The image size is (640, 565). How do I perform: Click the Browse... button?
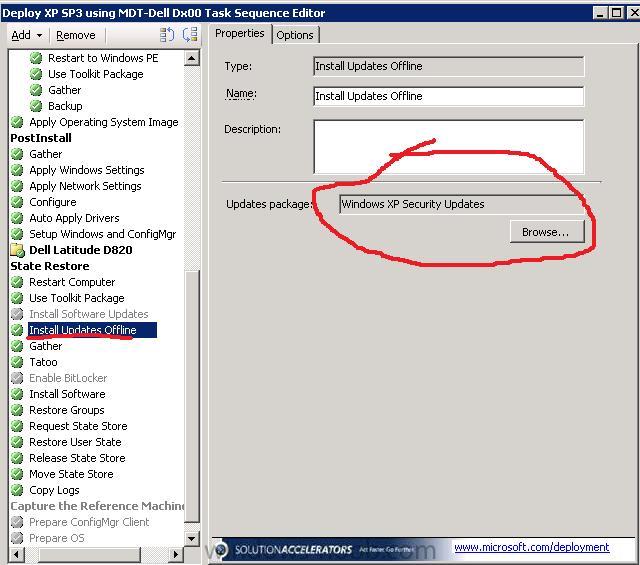[x=547, y=232]
